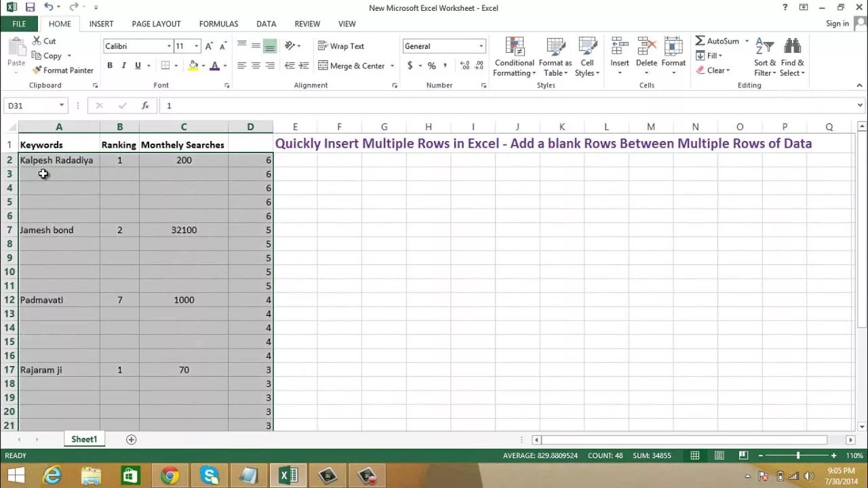Launch Excel from the Windows taskbar
The image size is (868, 488).
pyautogui.click(x=289, y=475)
